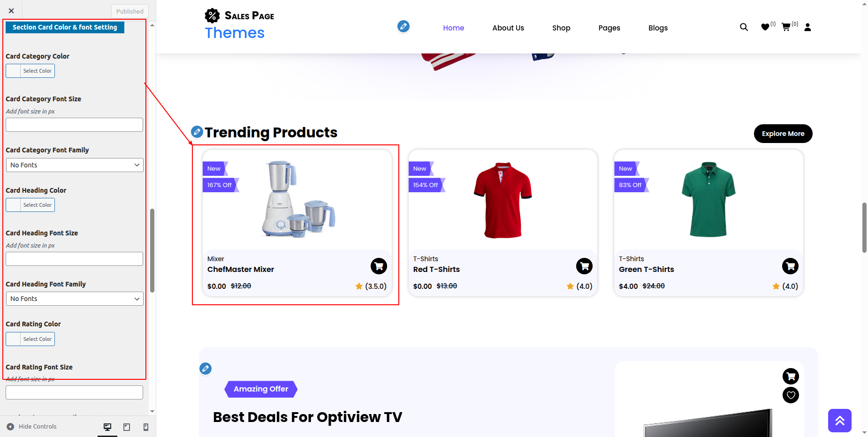The height and width of the screenshot is (437, 868).
Task: Add Green T-Shirts to cart
Action: pos(790,266)
